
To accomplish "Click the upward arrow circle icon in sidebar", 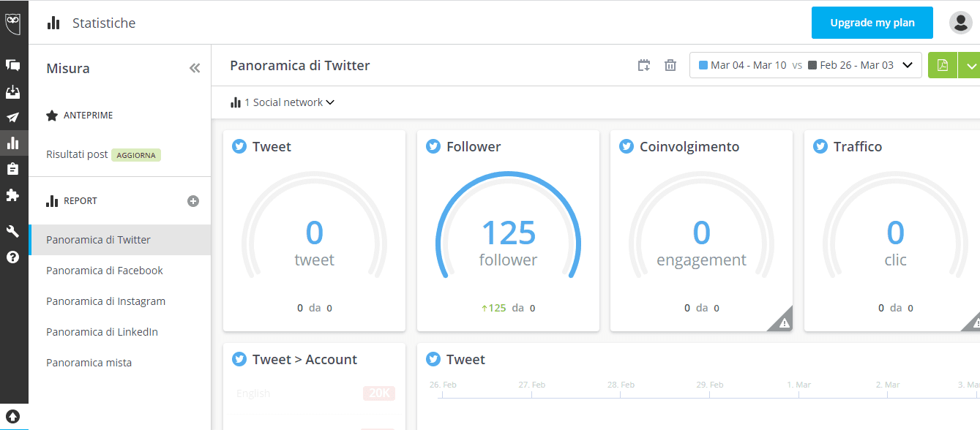I will (x=12, y=417).
